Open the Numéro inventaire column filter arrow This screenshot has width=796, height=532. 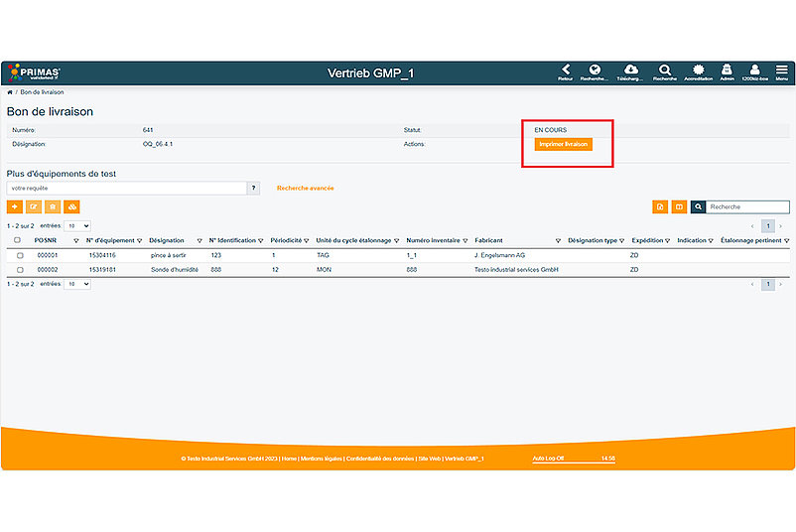tap(465, 240)
